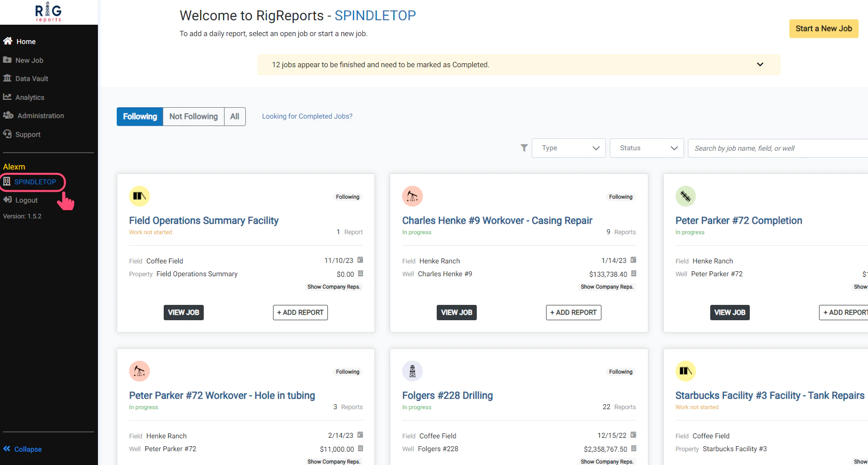
Task: Open the Home section in sidebar
Action: (x=25, y=41)
